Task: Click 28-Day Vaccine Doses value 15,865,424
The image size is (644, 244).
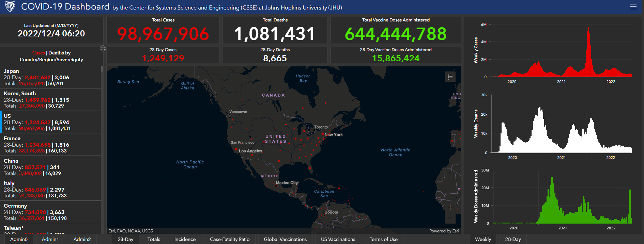Action: [396, 58]
